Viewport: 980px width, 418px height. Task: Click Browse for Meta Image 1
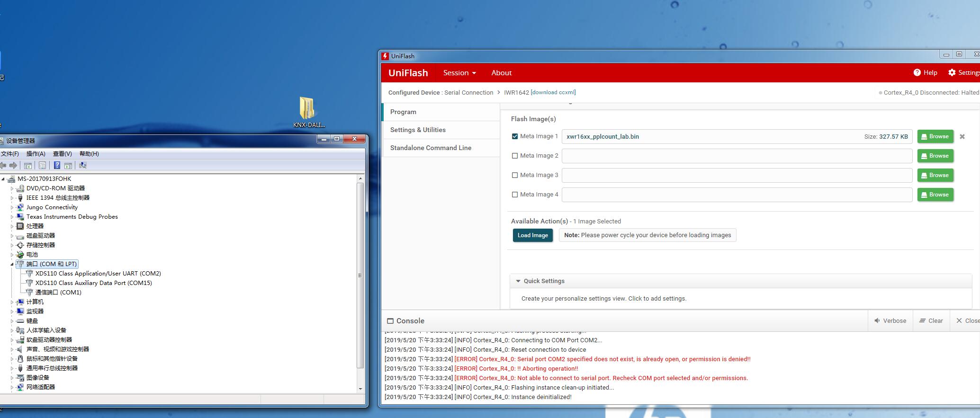pos(935,136)
